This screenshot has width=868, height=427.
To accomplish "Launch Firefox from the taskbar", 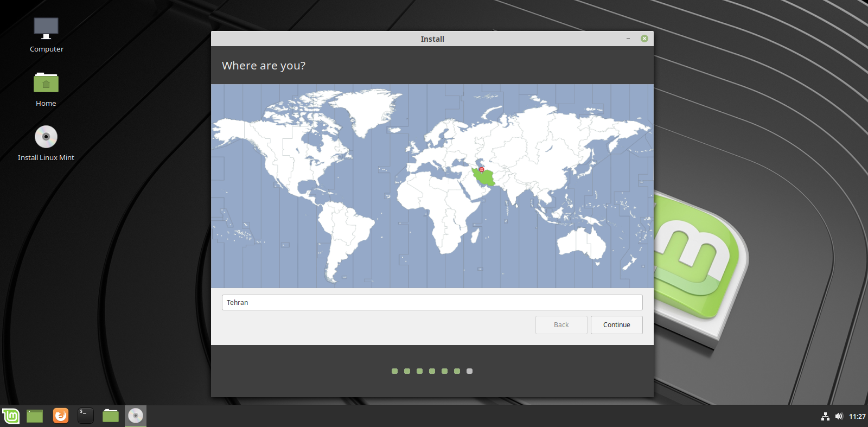I will (x=61, y=416).
